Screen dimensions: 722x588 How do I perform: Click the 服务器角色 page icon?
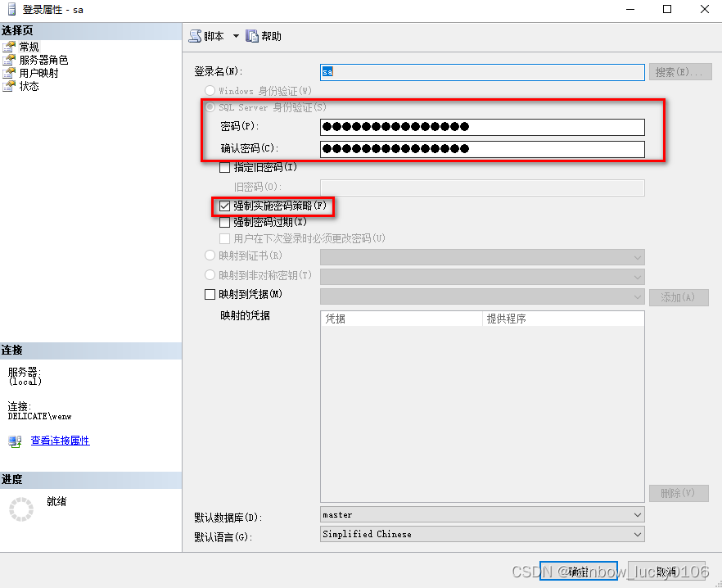pos(9,60)
